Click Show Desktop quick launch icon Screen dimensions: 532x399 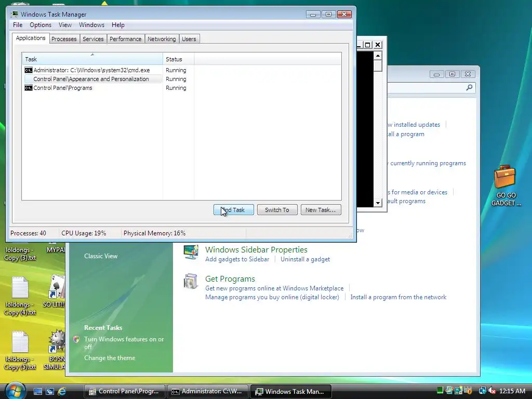[38, 392]
